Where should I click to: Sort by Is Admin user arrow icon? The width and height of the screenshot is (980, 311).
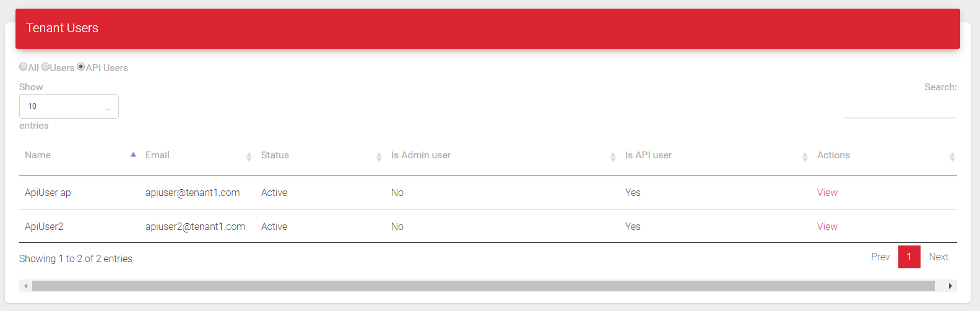point(613,157)
